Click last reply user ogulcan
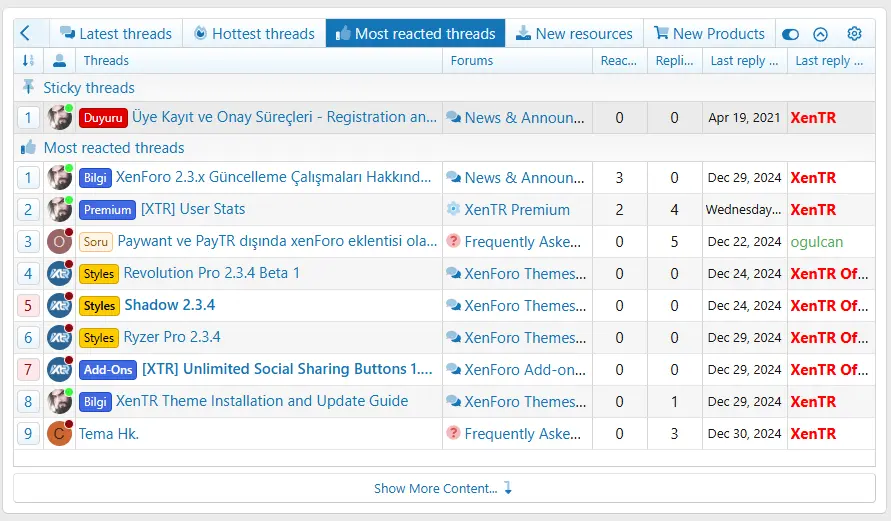This screenshot has height=521, width=891. pyautogui.click(x=817, y=241)
